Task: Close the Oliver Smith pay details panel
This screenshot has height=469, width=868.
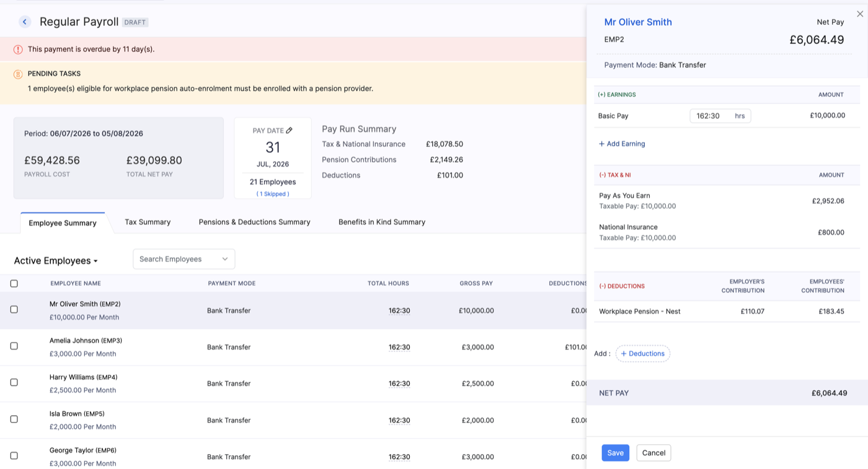Action: click(x=860, y=14)
